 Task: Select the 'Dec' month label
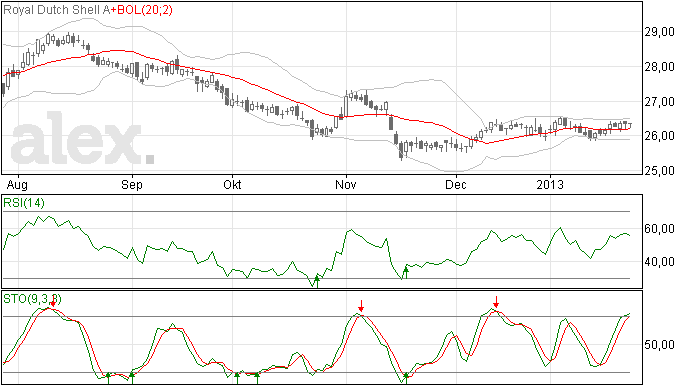tap(455, 184)
